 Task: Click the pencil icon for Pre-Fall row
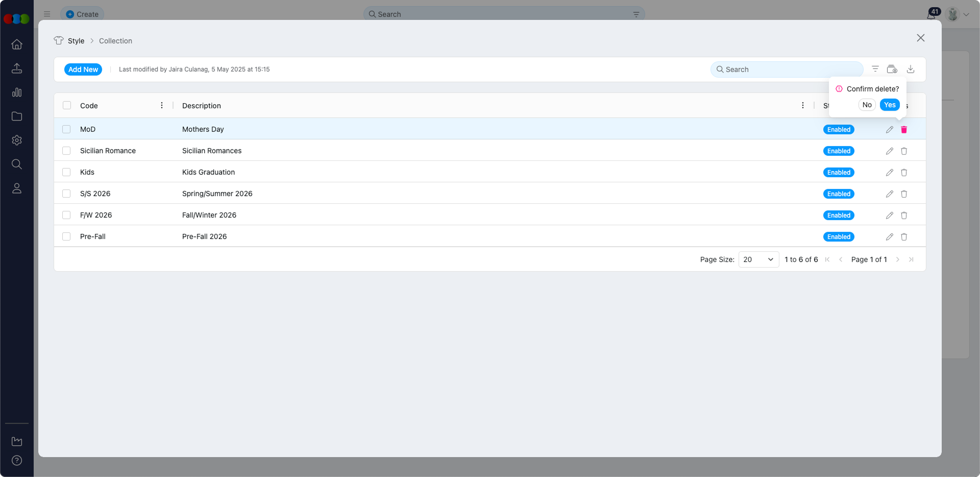click(890, 237)
